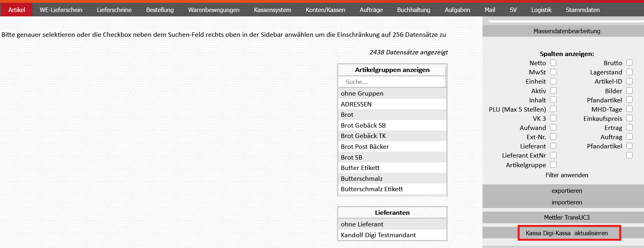This screenshot has height=248, width=644.
Task: Choose supplier Kandolf Digi Testmandant
Action: coord(378,235)
